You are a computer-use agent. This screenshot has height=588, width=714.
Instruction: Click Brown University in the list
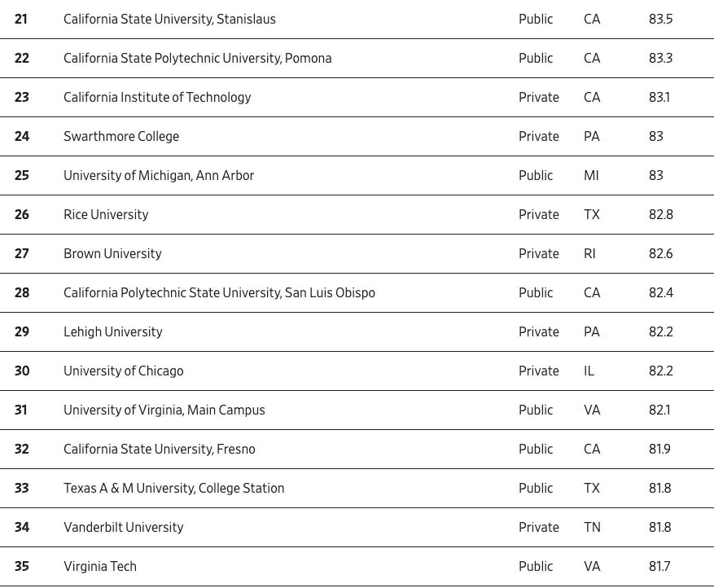click(x=112, y=254)
